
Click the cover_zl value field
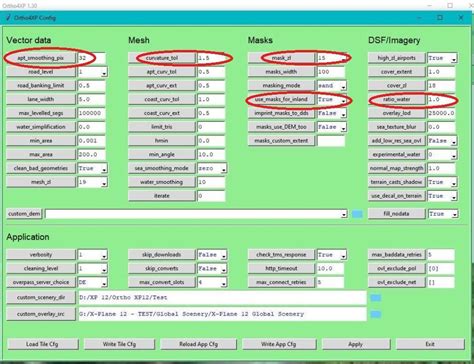point(441,86)
